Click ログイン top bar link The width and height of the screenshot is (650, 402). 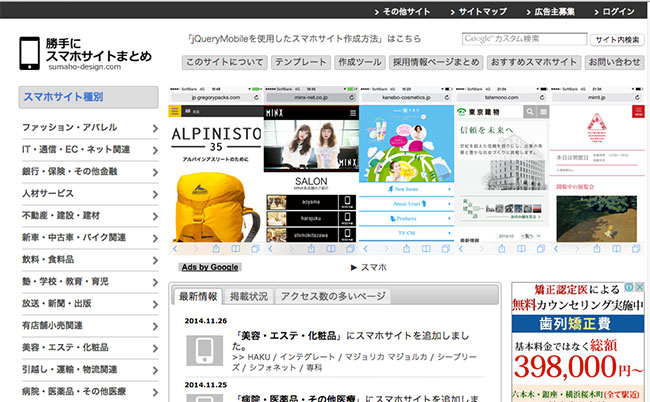[614, 12]
